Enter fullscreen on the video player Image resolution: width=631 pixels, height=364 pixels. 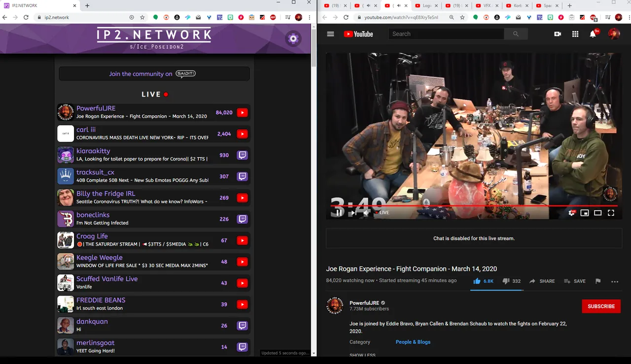coord(611,213)
